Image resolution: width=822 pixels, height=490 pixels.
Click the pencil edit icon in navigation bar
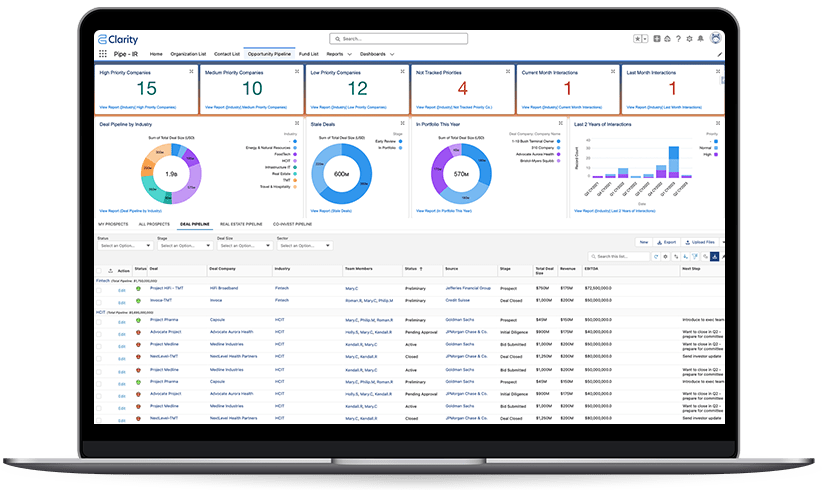pos(719,54)
